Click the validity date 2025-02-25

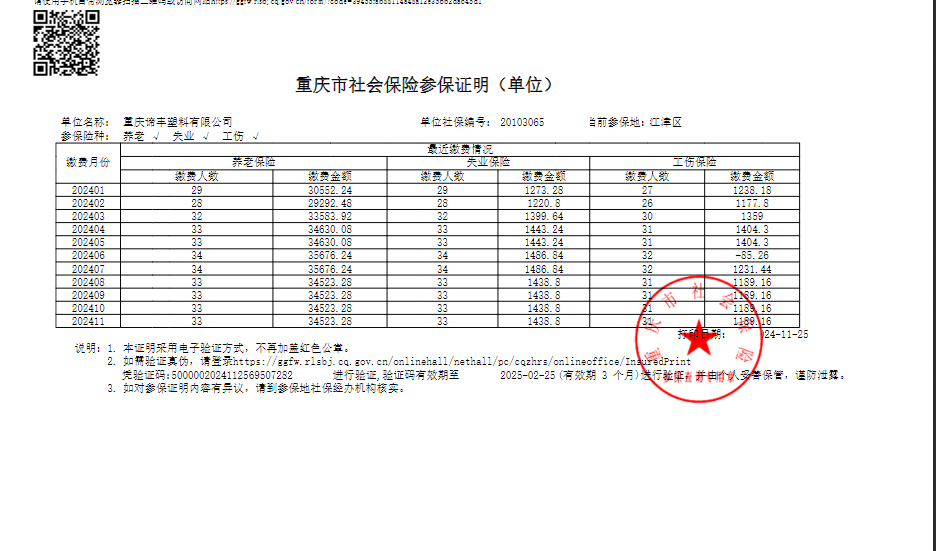[x=528, y=375]
